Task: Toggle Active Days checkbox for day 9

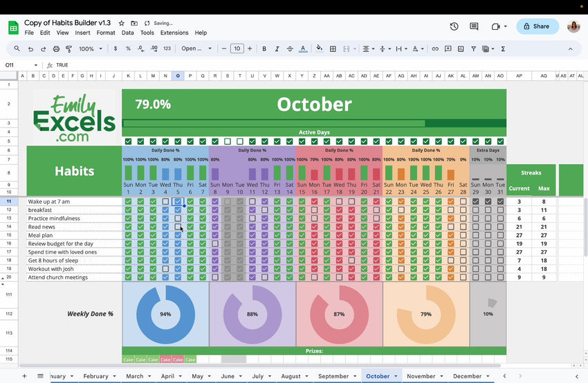Action: tap(228, 141)
